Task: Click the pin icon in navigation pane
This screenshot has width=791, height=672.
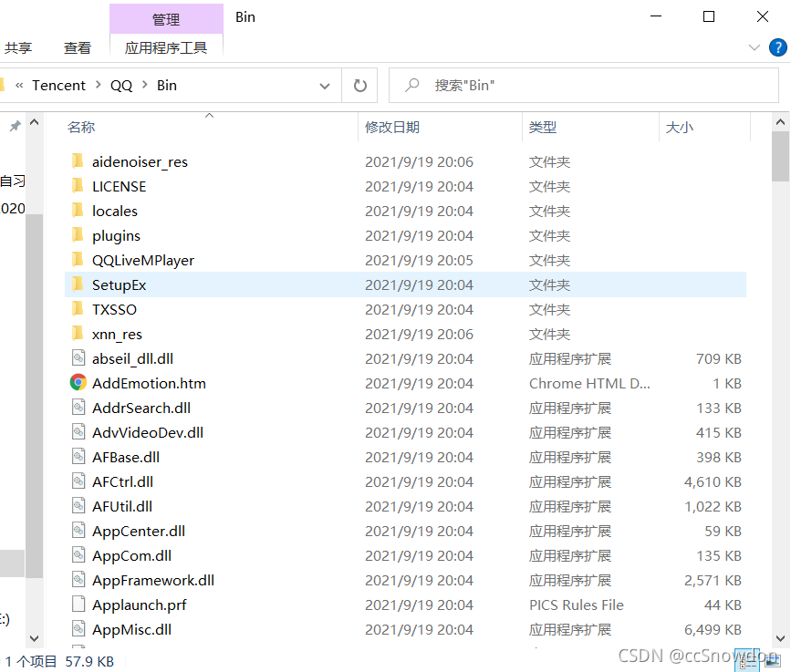Action: coord(16,126)
